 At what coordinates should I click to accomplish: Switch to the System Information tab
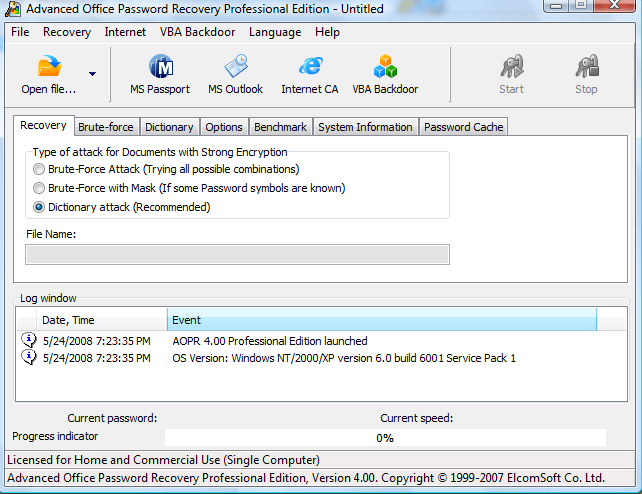coord(365,127)
